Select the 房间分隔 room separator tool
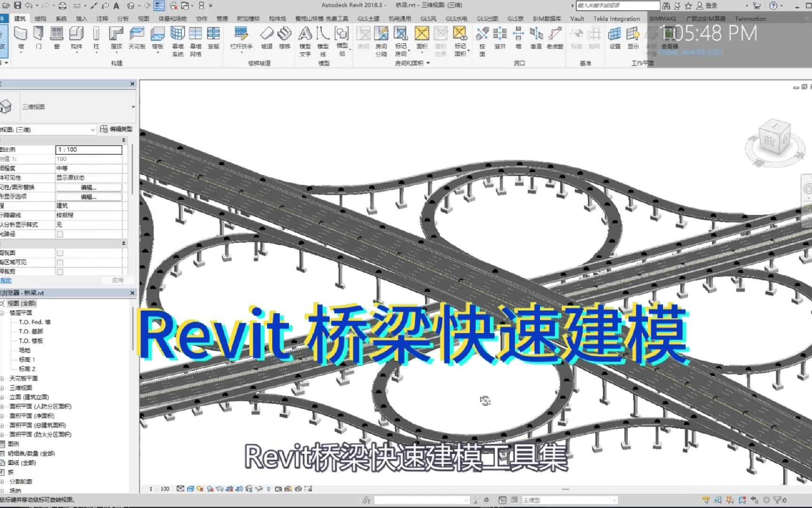 [x=381, y=41]
